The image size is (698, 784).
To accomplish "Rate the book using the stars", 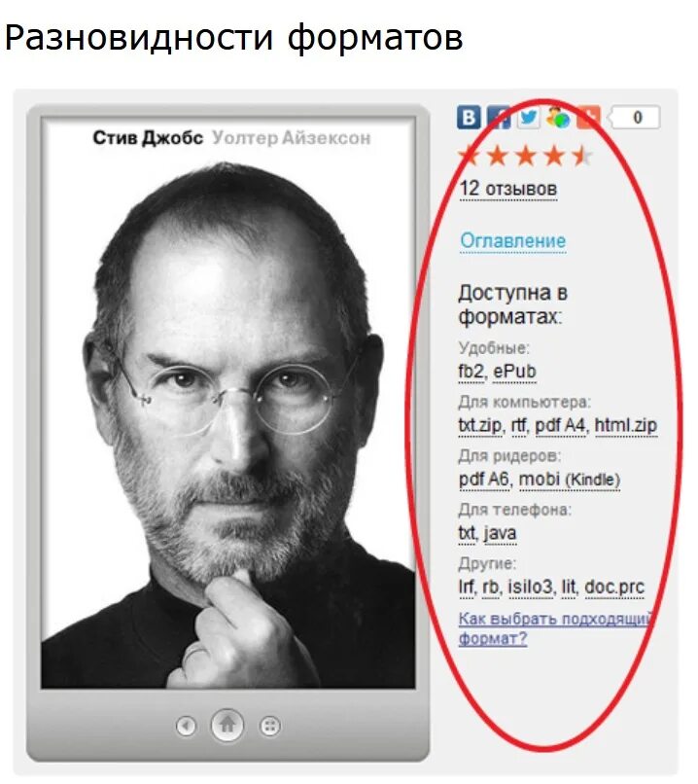I will [x=525, y=156].
